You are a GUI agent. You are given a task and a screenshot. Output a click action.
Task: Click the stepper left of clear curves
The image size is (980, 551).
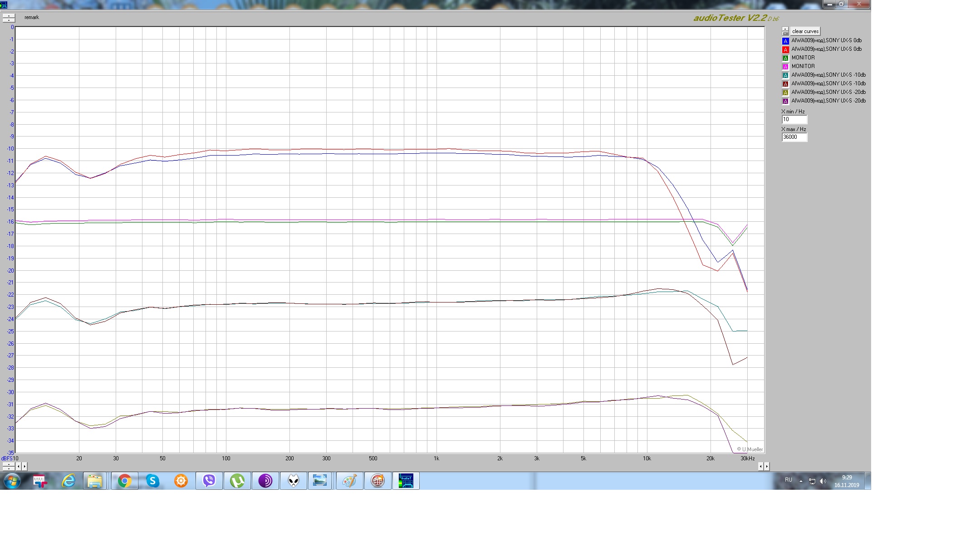pyautogui.click(x=785, y=31)
